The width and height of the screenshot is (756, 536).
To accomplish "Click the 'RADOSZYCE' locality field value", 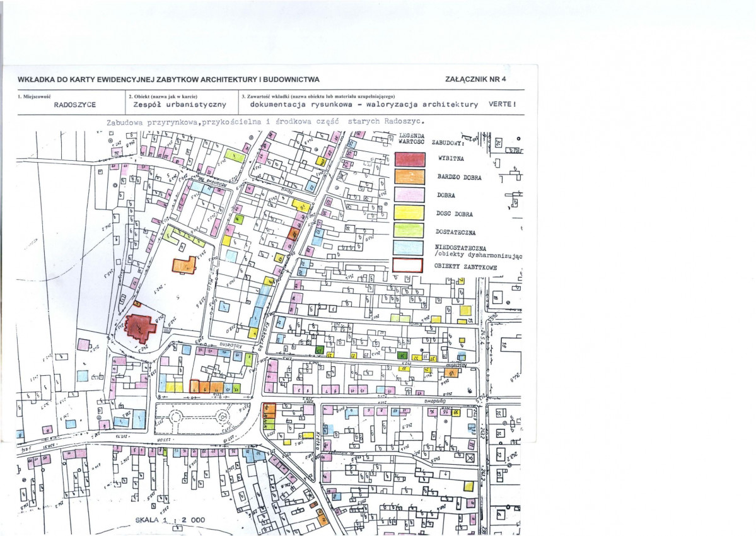I will [x=75, y=105].
